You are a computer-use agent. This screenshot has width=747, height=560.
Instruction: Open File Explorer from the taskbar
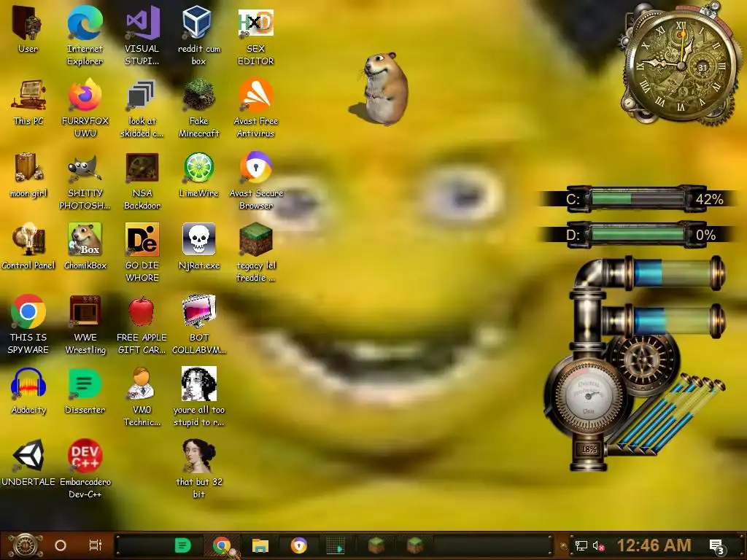coord(260,545)
